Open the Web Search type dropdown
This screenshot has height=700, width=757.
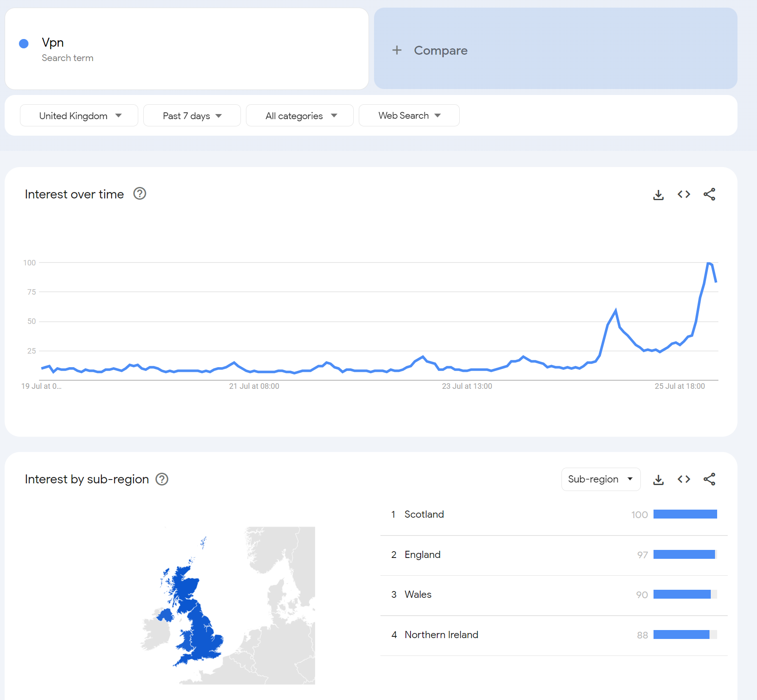coord(409,115)
